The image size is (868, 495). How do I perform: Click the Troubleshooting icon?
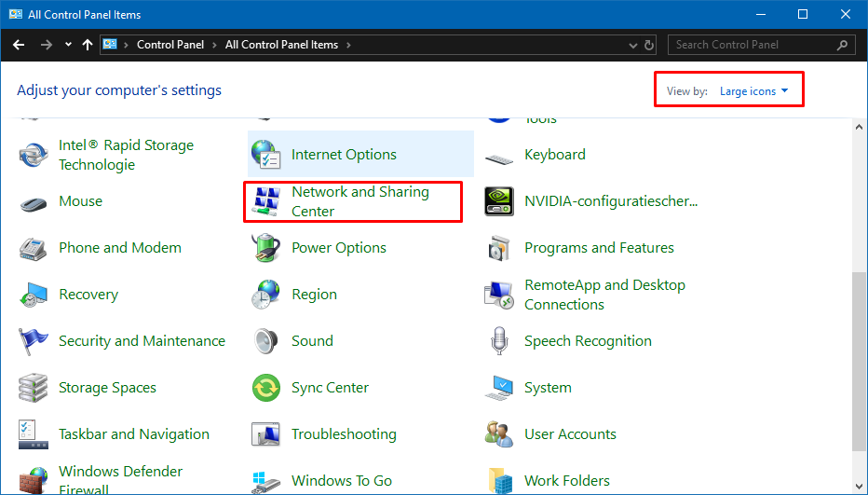265,434
